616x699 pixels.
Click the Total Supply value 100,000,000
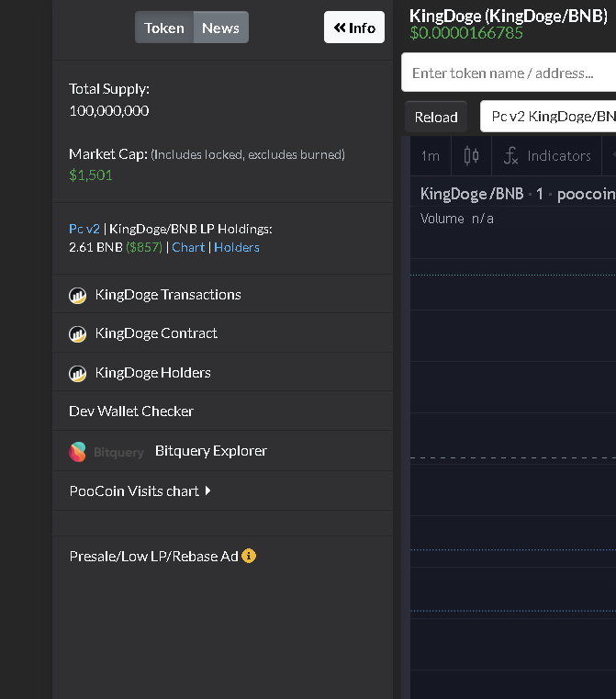109,110
